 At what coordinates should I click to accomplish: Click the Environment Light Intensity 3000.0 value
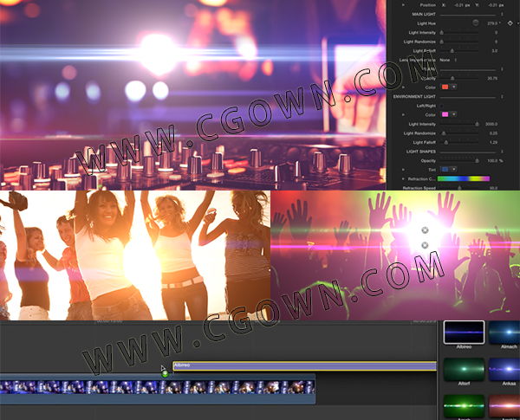point(491,124)
